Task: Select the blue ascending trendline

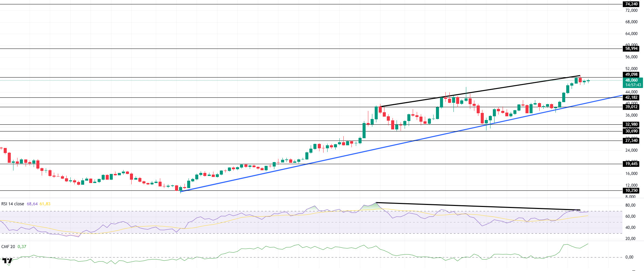Action: coord(402,144)
